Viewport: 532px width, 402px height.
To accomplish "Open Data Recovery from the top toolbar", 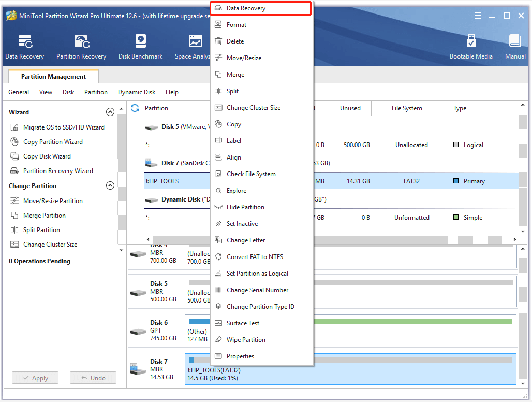I will point(24,47).
